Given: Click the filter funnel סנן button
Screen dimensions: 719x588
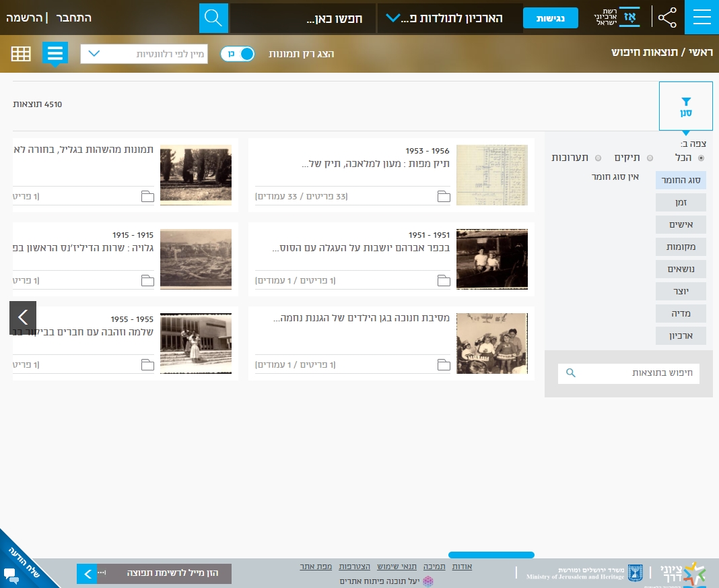Looking at the screenshot, I should (x=685, y=106).
